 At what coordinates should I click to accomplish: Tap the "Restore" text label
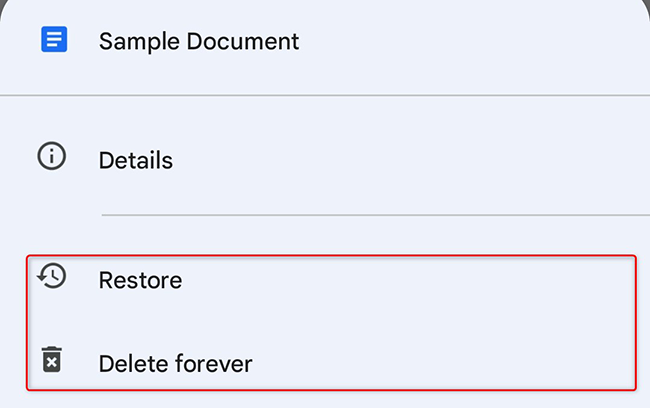(140, 280)
